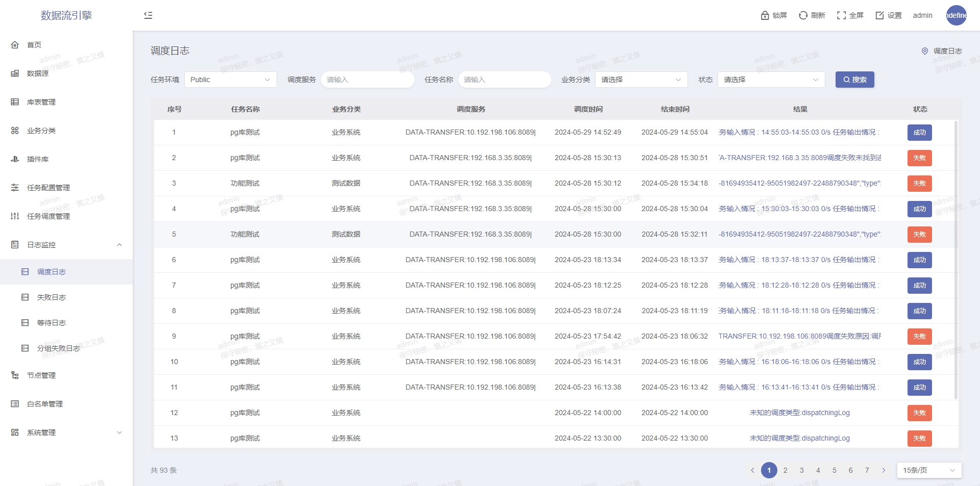Viewport: 980px width, 486px height.
Task: Click result link in row 9
Action: [800, 336]
